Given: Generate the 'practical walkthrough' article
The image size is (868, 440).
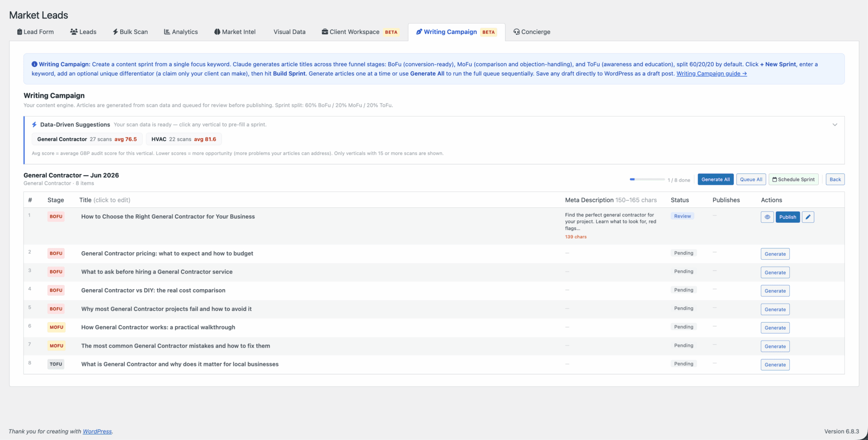Looking at the screenshot, I should pyautogui.click(x=775, y=328).
